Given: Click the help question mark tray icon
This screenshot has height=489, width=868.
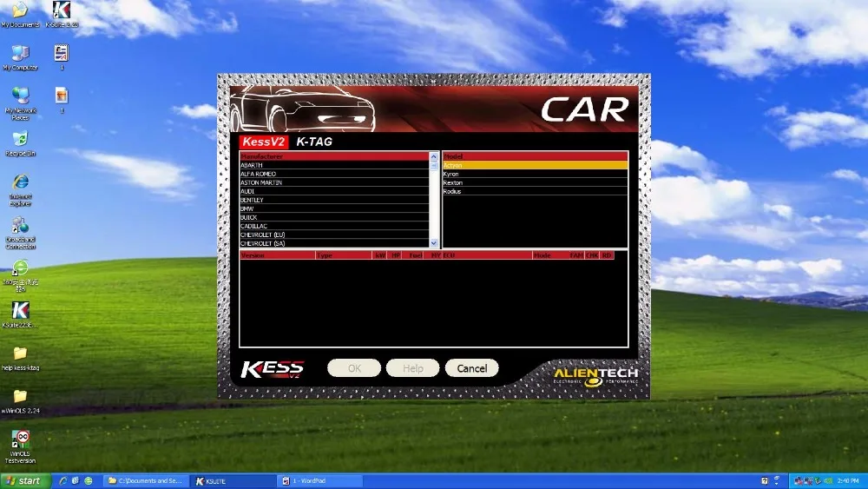Looking at the screenshot, I should point(765,480).
